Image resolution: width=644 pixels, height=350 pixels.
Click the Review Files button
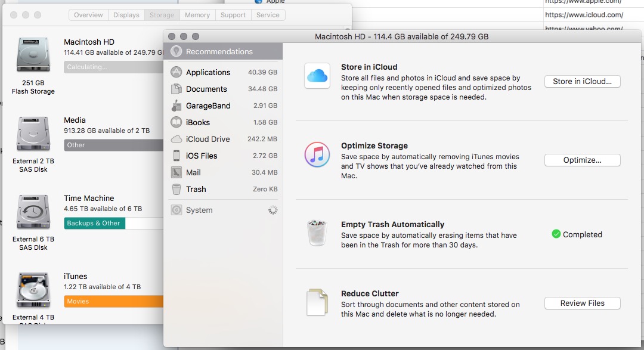583,303
